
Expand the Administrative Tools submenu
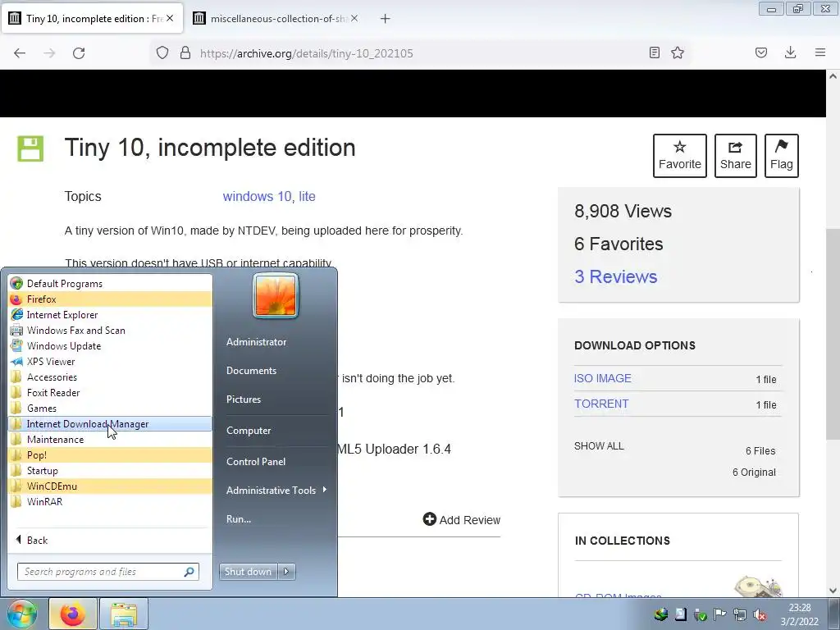[x=276, y=491]
